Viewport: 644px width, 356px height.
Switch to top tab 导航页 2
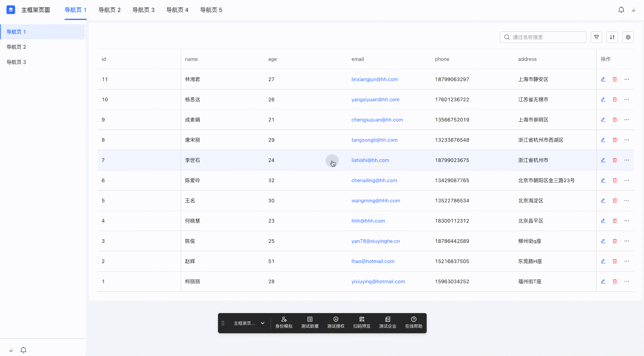(x=109, y=10)
